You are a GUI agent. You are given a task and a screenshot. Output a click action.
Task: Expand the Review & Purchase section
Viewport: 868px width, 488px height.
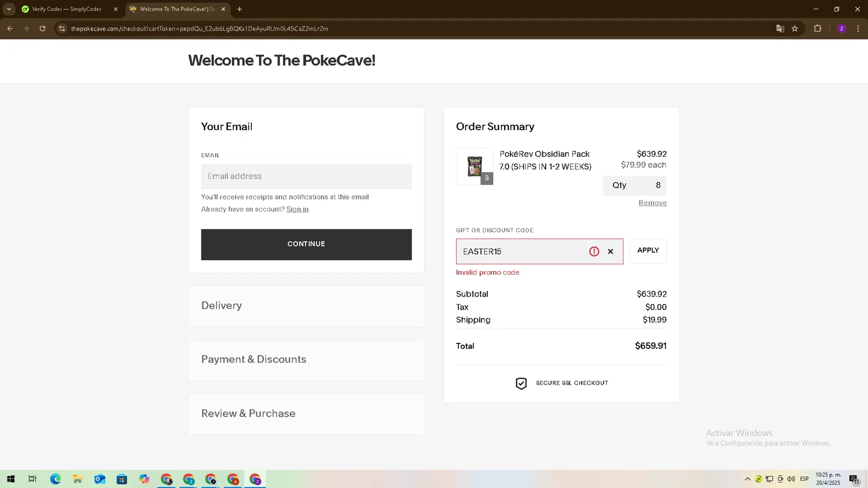306,414
